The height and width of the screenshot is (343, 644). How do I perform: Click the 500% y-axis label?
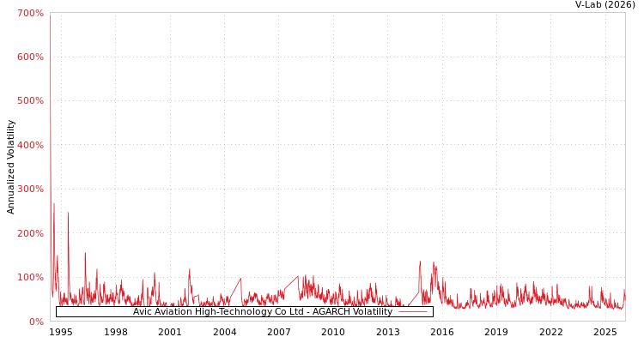[x=30, y=101]
